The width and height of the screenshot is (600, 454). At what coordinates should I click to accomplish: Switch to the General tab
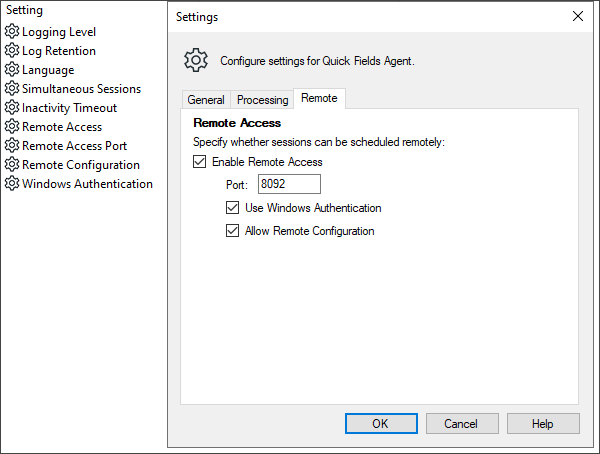coord(206,100)
